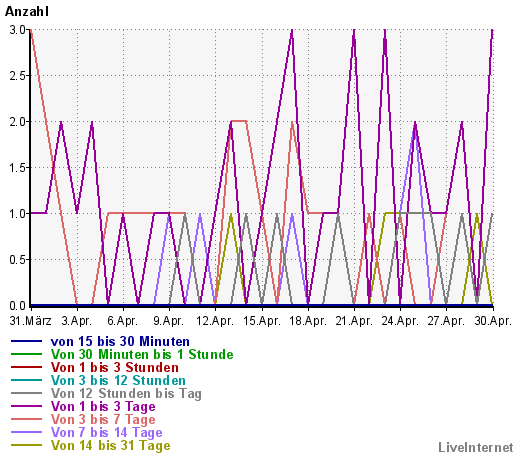Click the 'Von 3 bis 7 Tage' legend label
The width and height of the screenshot is (520, 457).
(x=103, y=419)
